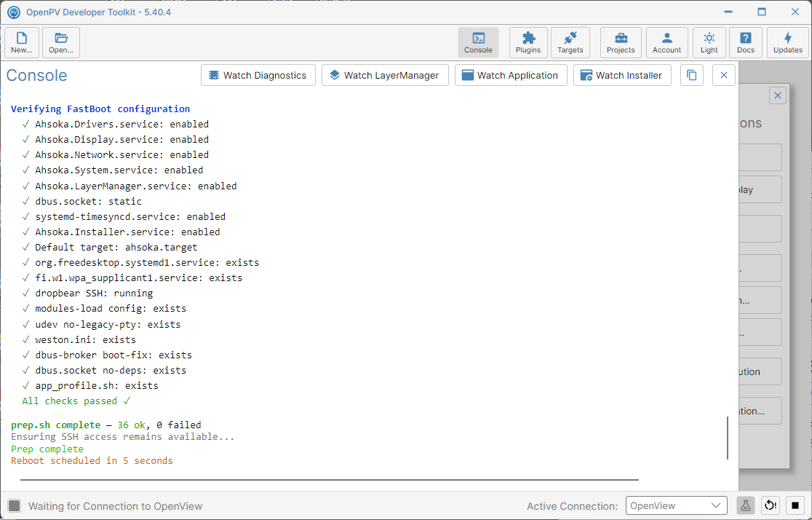Close the Console panel
The image size is (812, 520).
point(724,75)
